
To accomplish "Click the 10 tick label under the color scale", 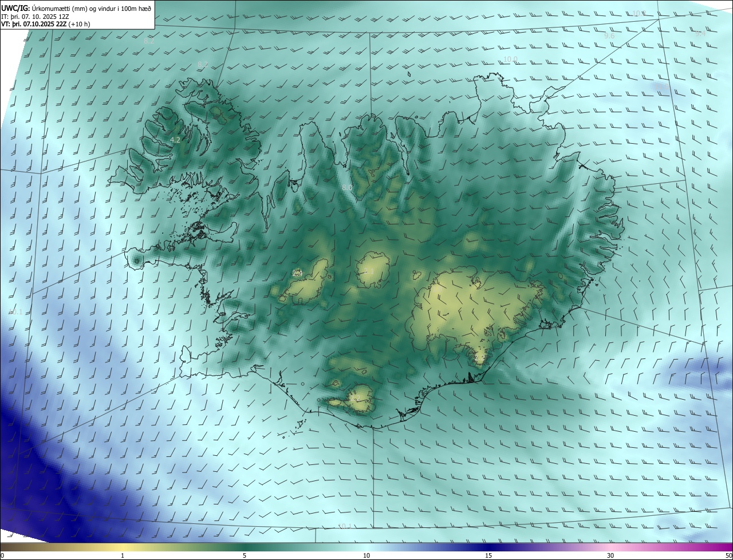I will pyautogui.click(x=366, y=556).
